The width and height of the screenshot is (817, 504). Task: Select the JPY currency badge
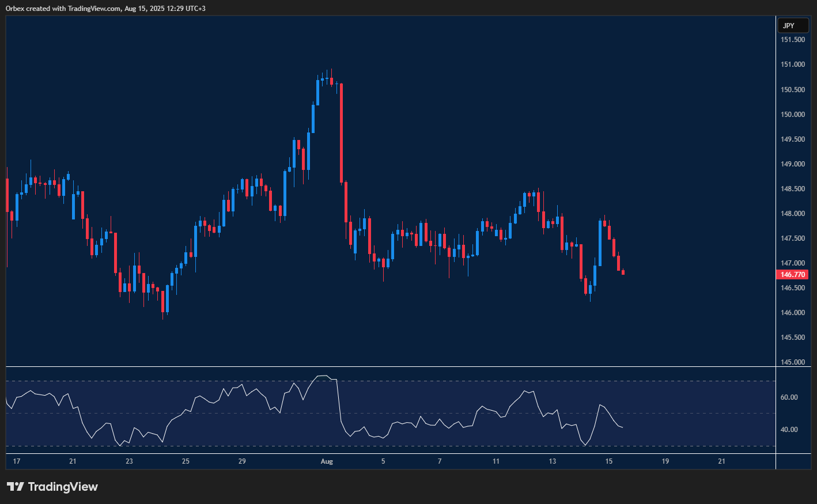point(793,25)
